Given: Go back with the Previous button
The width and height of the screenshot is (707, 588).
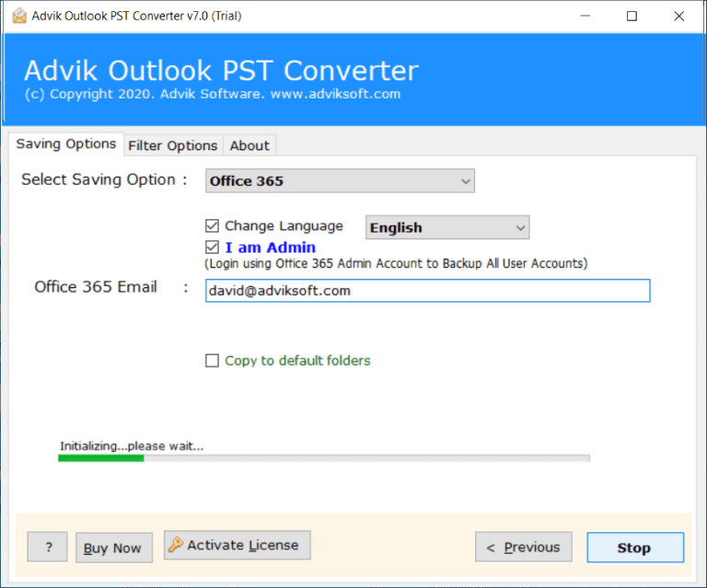Looking at the screenshot, I should 523,548.
